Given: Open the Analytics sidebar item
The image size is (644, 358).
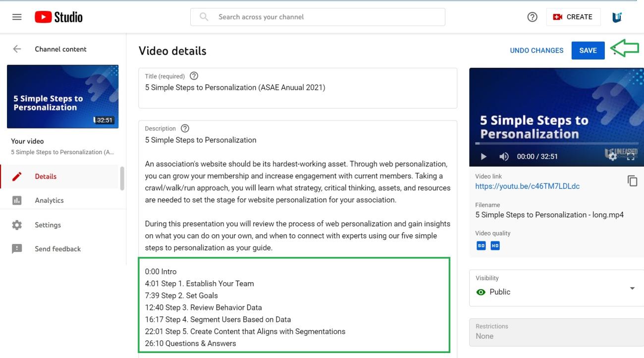Looking at the screenshot, I should click(x=59, y=200).
